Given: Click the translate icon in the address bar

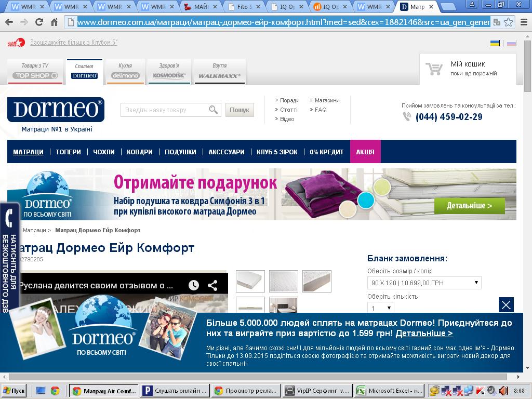Looking at the screenshot, I should click(497, 22).
